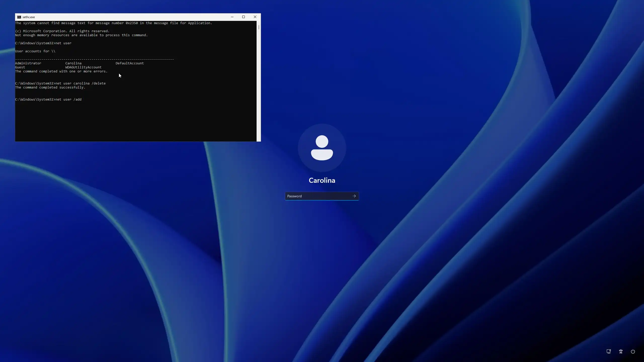Click the Carolina user avatar picture
The height and width of the screenshot is (362, 644).
(322, 148)
